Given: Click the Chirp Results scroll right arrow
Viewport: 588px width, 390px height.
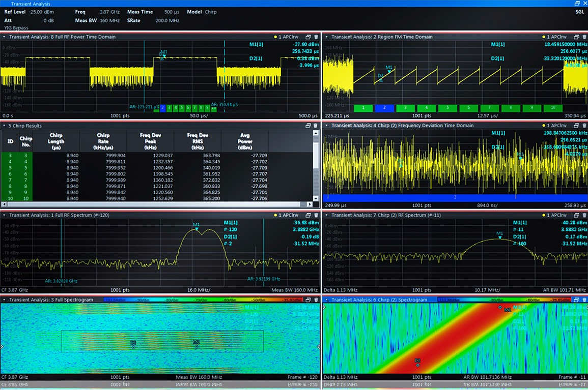Looking at the screenshot, I should pos(310,204).
